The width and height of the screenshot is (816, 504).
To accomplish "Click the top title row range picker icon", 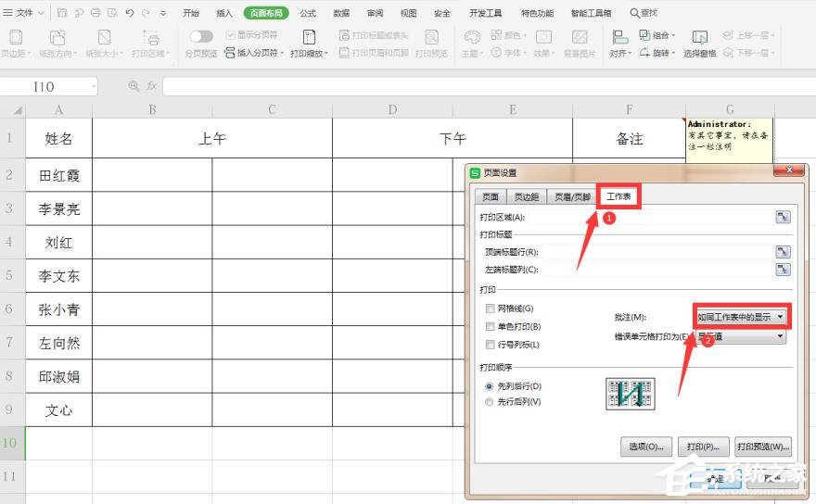I will point(784,252).
